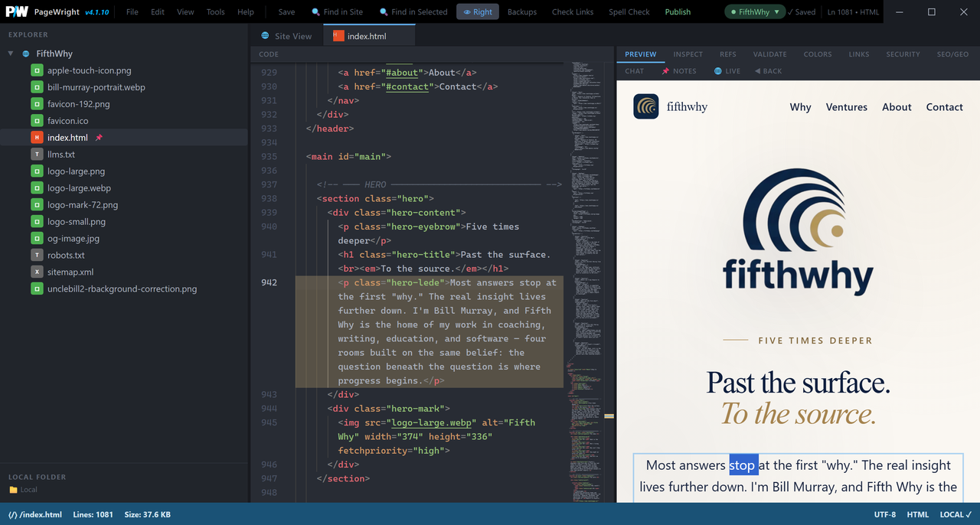Click the Ln 1081 HTML indicator
The width and height of the screenshot is (980, 525).
click(853, 12)
